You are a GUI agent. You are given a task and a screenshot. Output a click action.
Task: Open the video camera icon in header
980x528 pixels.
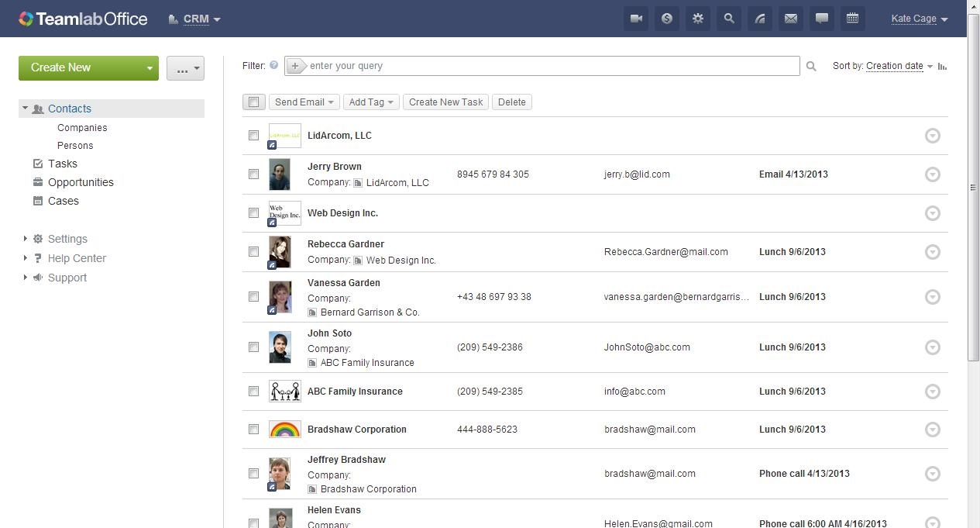click(x=636, y=19)
